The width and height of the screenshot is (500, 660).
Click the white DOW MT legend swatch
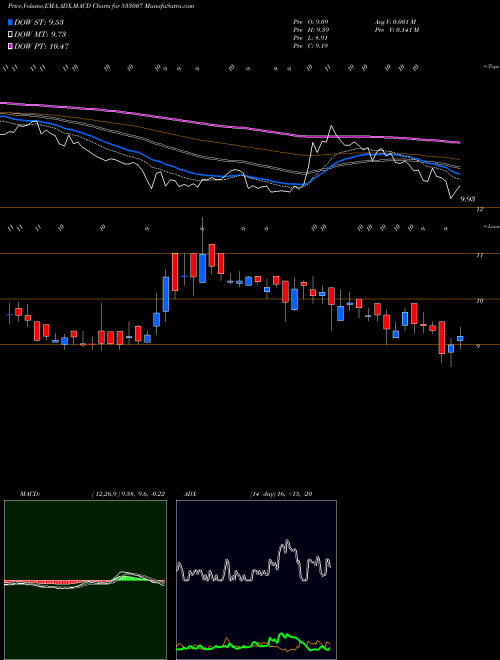(11, 35)
